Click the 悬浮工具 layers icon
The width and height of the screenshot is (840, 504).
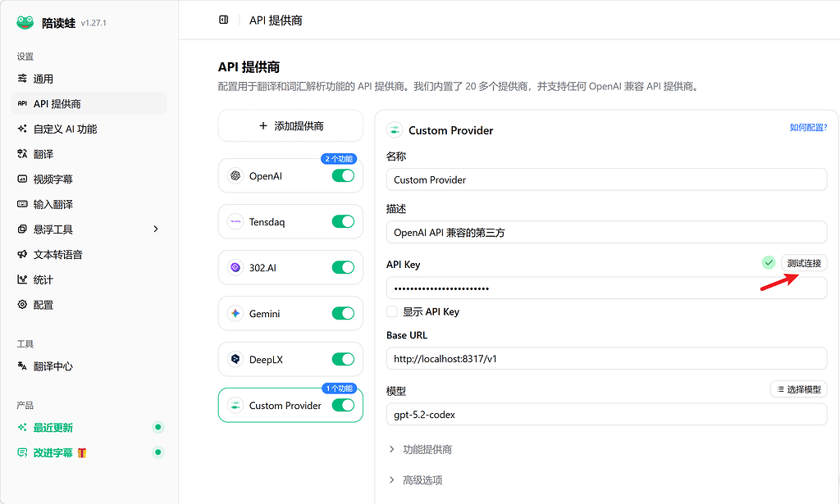22,229
